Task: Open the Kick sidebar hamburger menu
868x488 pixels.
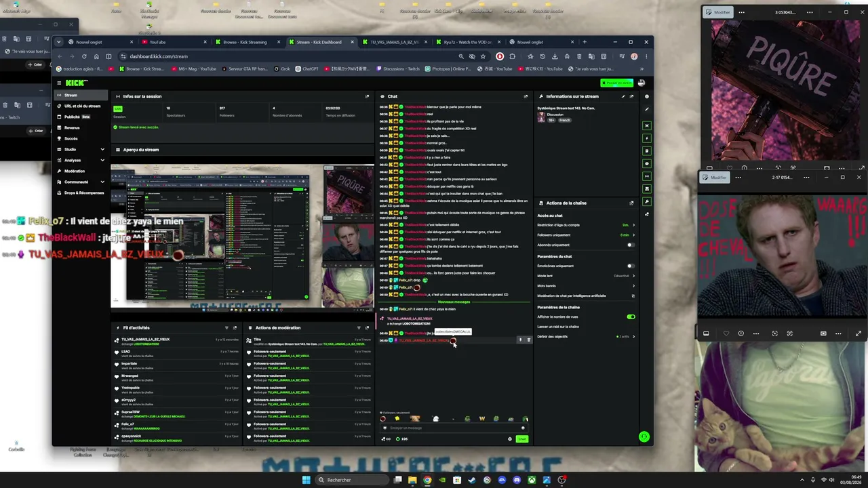Action: coord(59,83)
